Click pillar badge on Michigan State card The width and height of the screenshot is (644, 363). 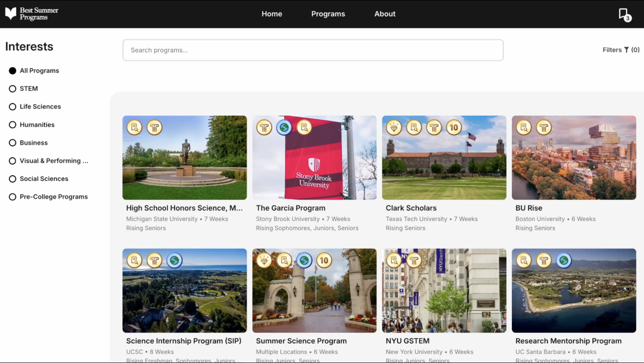click(x=154, y=127)
